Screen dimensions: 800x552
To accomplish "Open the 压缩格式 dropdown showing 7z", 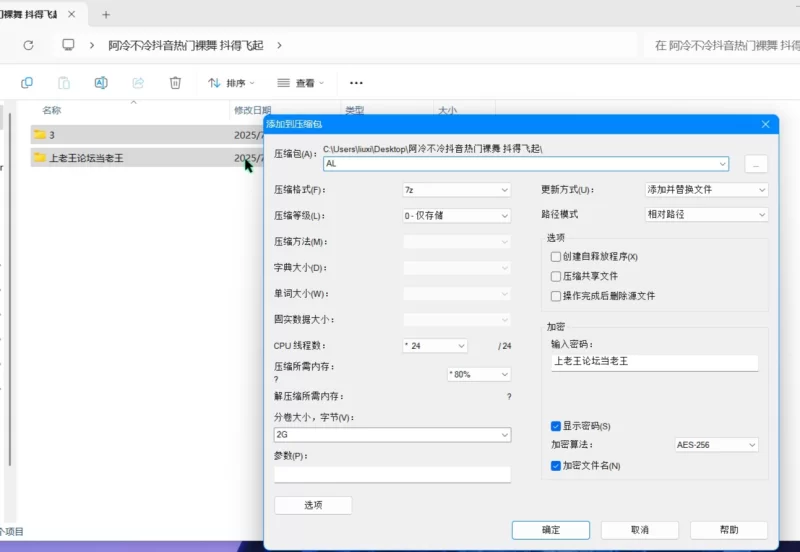I will pos(457,190).
